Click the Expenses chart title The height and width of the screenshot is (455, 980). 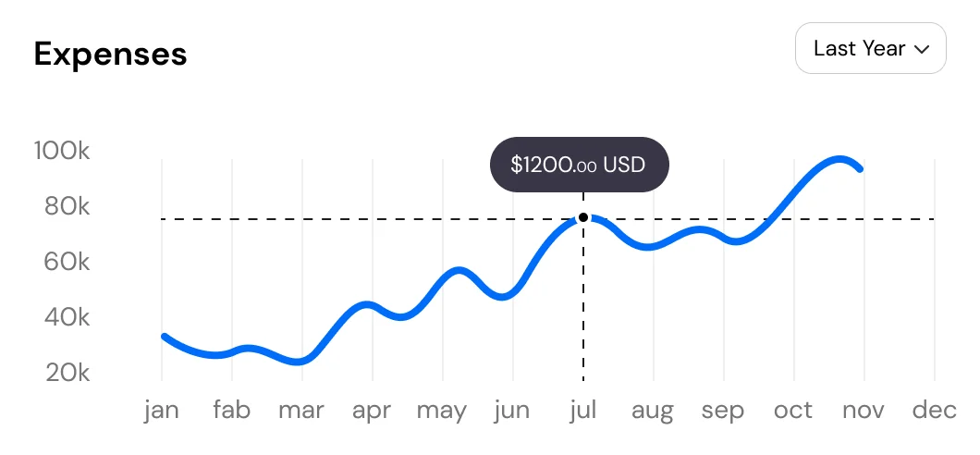tap(110, 55)
